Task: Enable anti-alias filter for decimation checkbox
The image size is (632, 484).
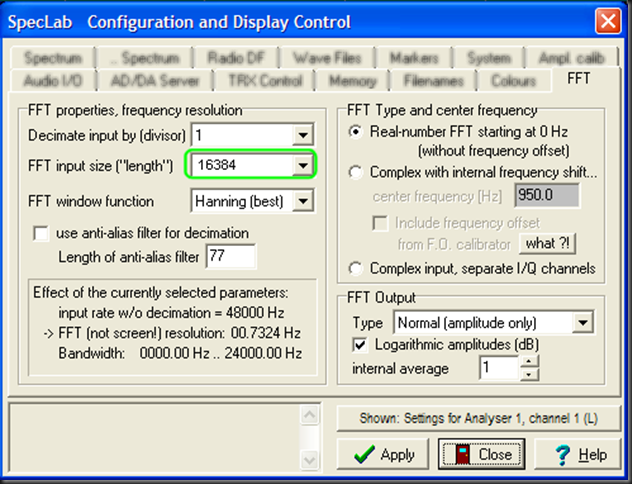Action: (41, 233)
